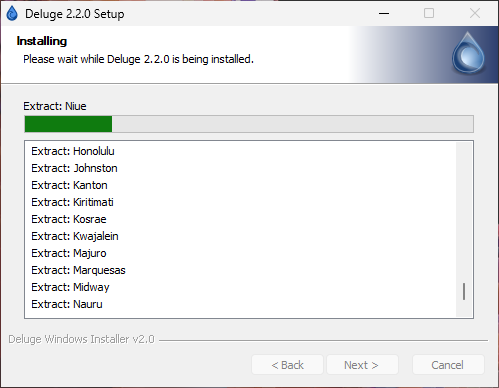Click the scrollbar thumb in log list
Screen dimensions: 499x388
tap(464, 291)
